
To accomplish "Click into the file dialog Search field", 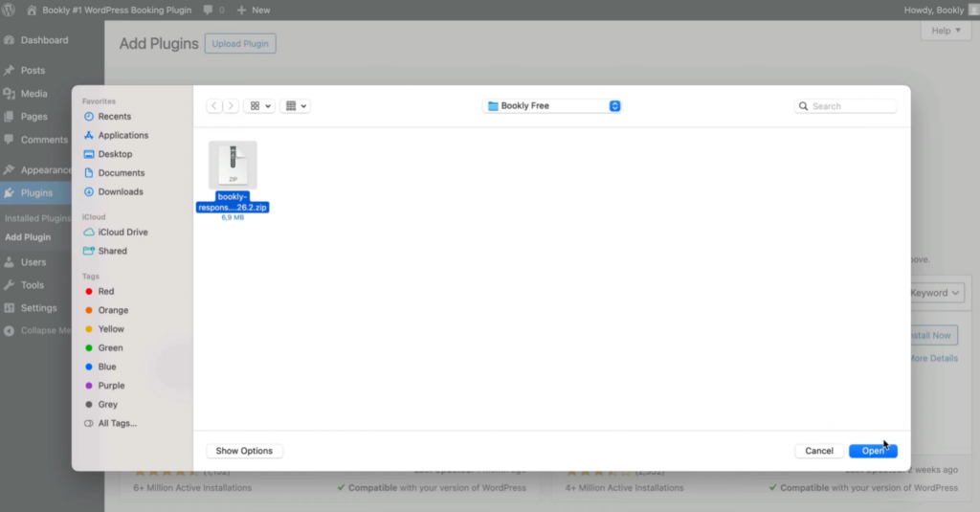I will tap(846, 106).
